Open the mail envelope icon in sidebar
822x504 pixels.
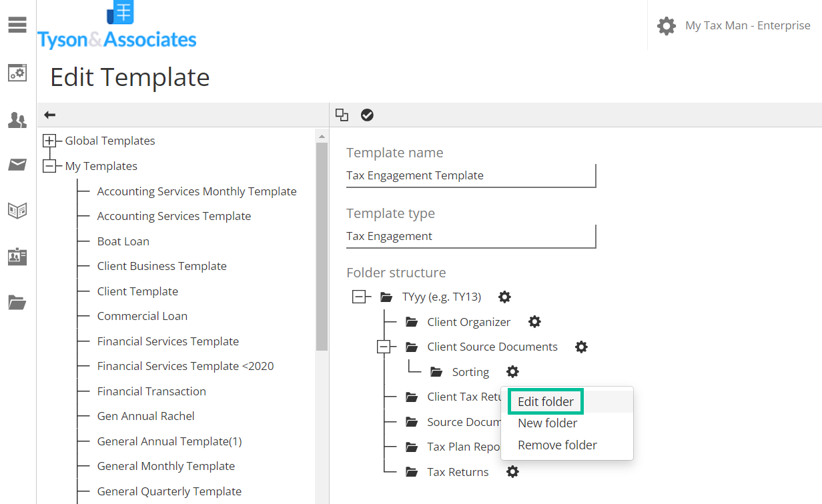click(x=17, y=165)
